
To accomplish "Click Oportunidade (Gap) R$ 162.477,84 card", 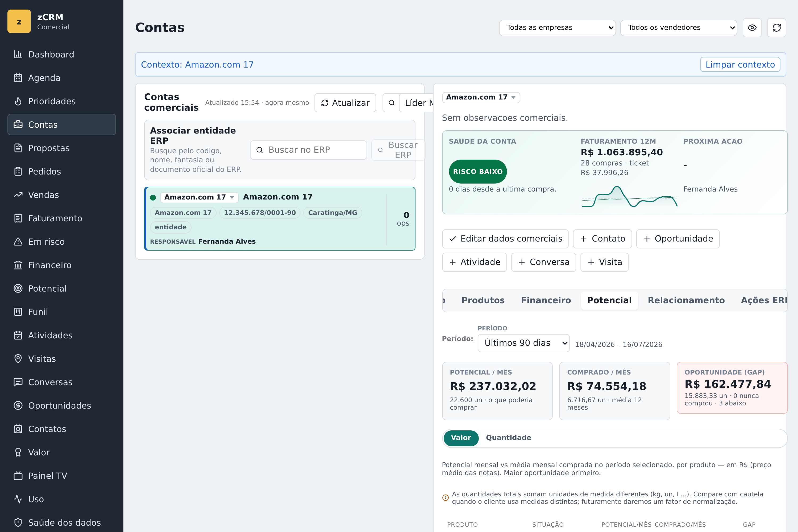I will 732,388.
